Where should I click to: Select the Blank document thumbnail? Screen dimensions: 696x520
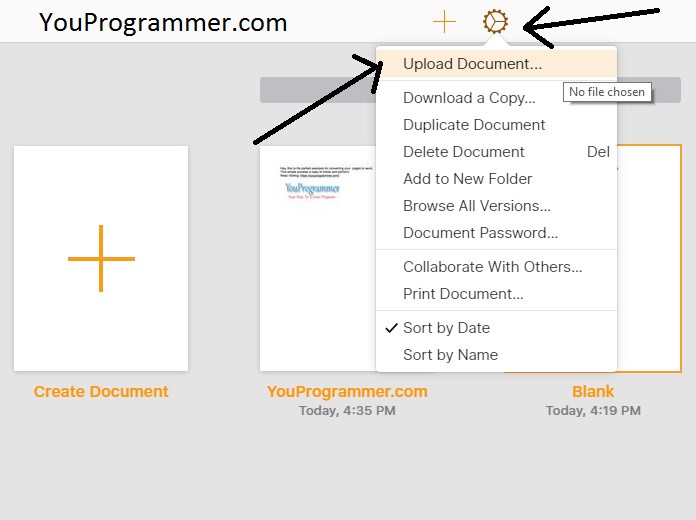pyautogui.click(x=649, y=258)
